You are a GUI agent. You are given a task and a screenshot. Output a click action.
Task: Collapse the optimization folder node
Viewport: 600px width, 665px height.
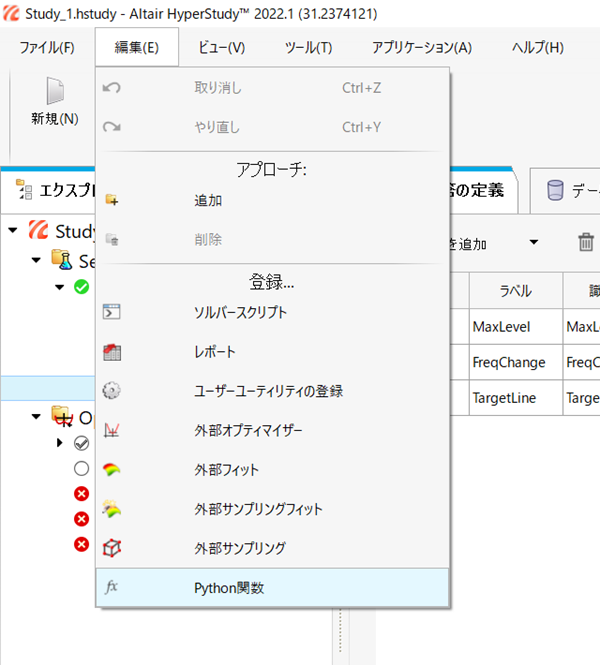coord(36,416)
